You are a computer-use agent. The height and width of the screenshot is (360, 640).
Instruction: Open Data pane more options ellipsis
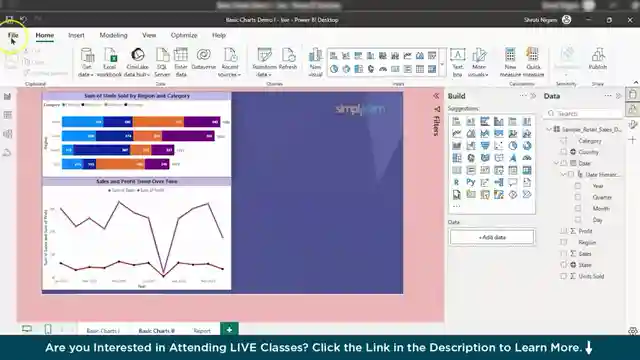pyautogui.click(x=608, y=96)
